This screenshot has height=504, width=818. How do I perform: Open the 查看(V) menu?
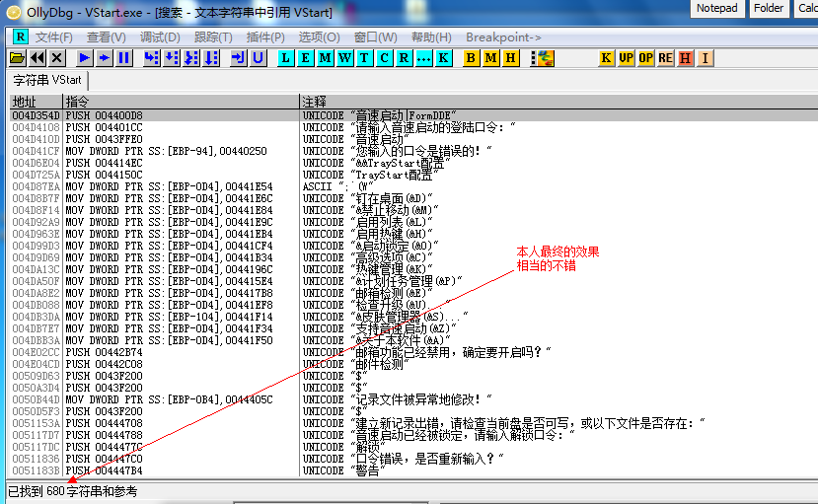pyautogui.click(x=106, y=37)
